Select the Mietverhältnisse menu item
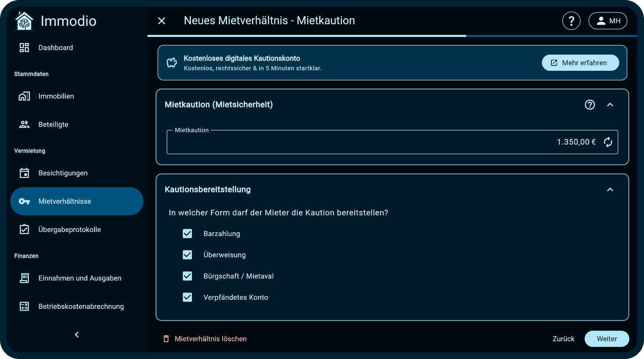Viewport: 644px width, 359px height. (x=77, y=201)
